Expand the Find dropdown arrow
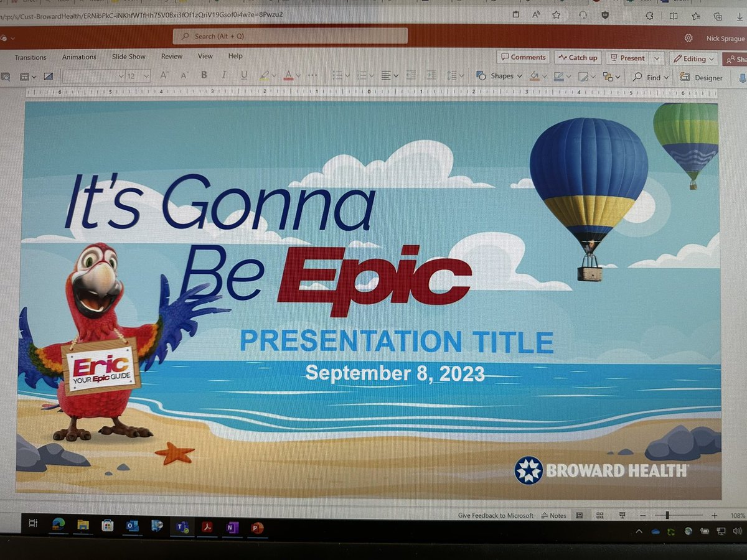 666,78
